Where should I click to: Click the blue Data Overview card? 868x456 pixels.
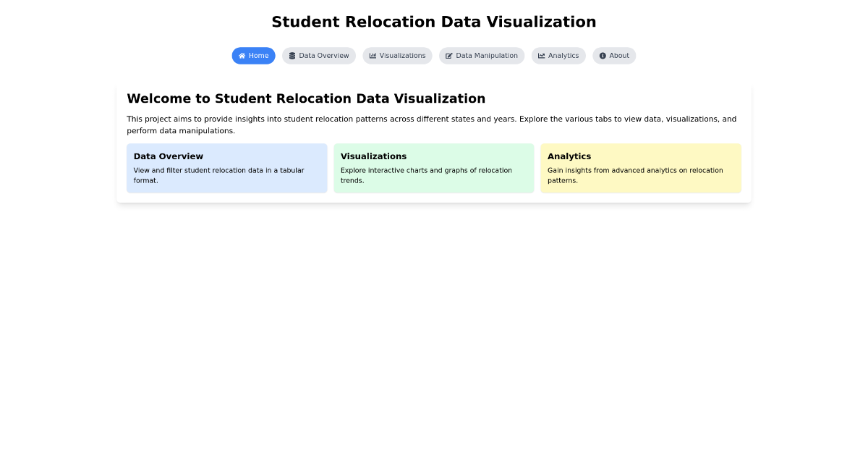click(x=226, y=168)
